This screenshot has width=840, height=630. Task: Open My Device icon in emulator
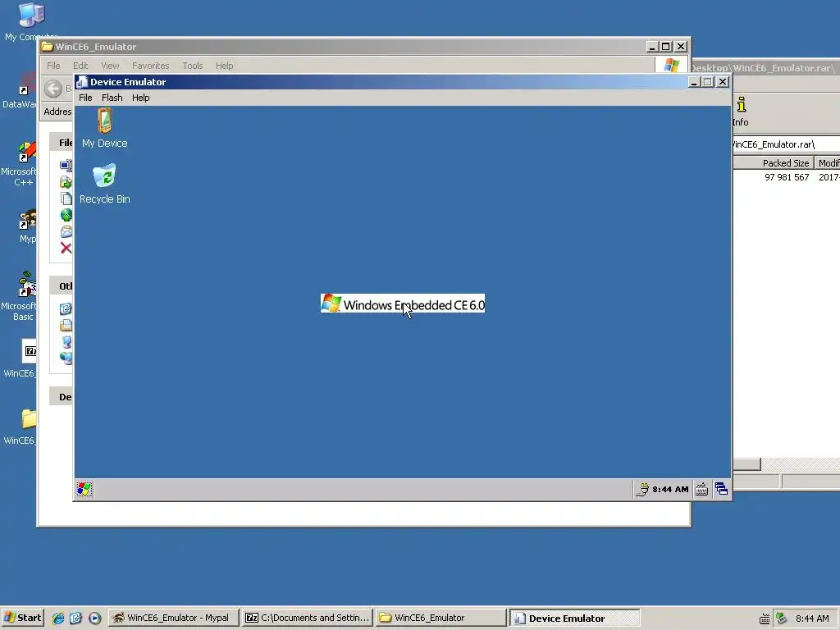(x=104, y=128)
